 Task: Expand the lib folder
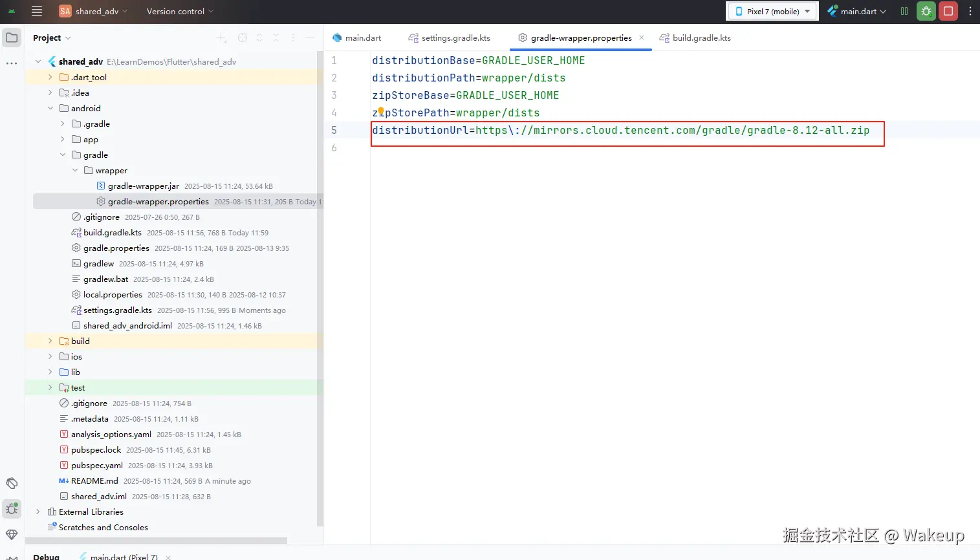point(50,372)
